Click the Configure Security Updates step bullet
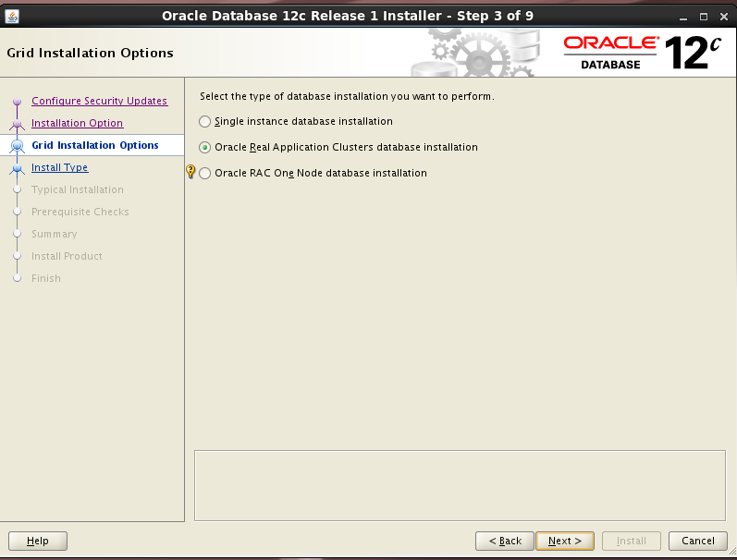Viewport: 737px width, 560px height. [18, 102]
